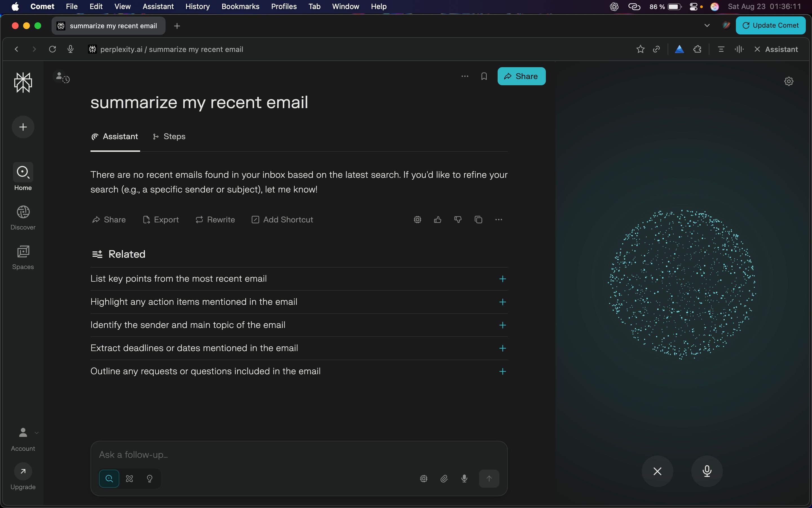Click the battery status in the menu bar

(x=666, y=6)
